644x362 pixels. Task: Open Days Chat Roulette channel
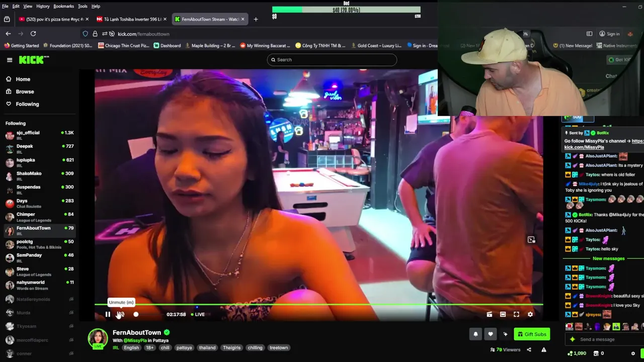coord(39,203)
